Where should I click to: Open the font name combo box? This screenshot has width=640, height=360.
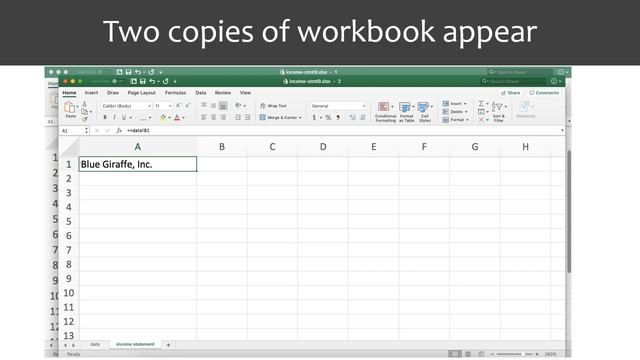pos(127,106)
